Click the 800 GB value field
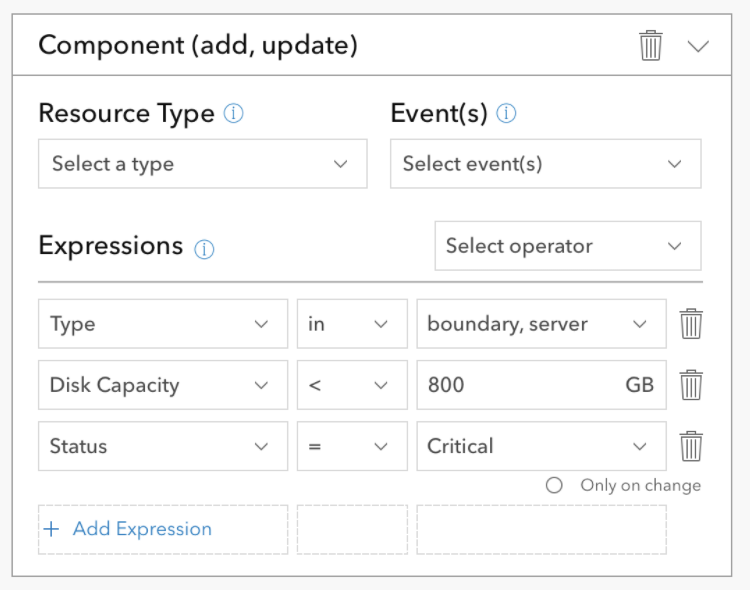This screenshot has height=590, width=750. coord(541,385)
